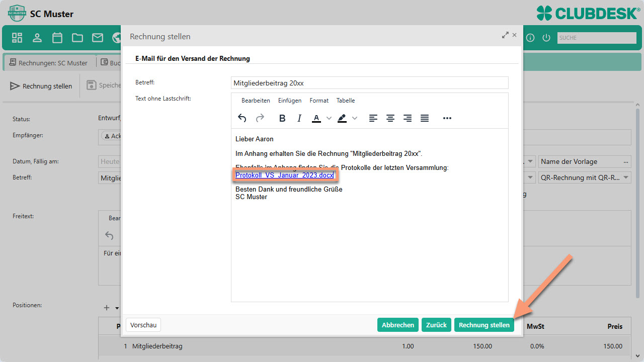This screenshot has width=644, height=362.
Task: Toggle italic formatting in the email editor
Action: coord(299,118)
